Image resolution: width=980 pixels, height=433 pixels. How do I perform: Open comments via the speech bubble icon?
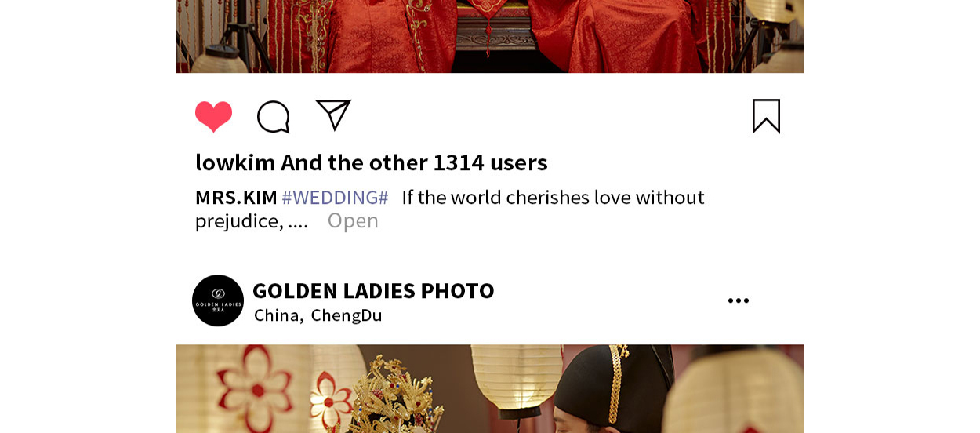(274, 117)
